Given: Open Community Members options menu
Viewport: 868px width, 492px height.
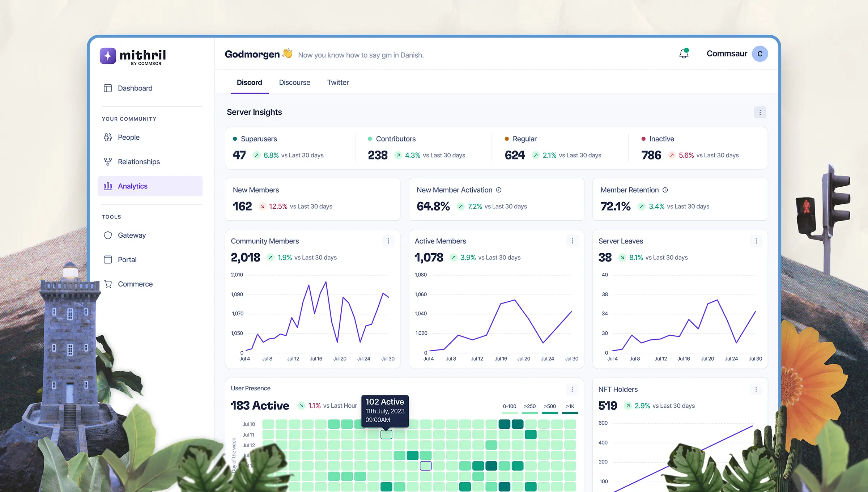Looking at the screenshot, I should pyautogui.click(x=388, y=241).
